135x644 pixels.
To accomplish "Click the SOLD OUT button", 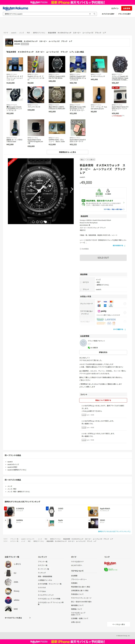I will pos(103,258).
